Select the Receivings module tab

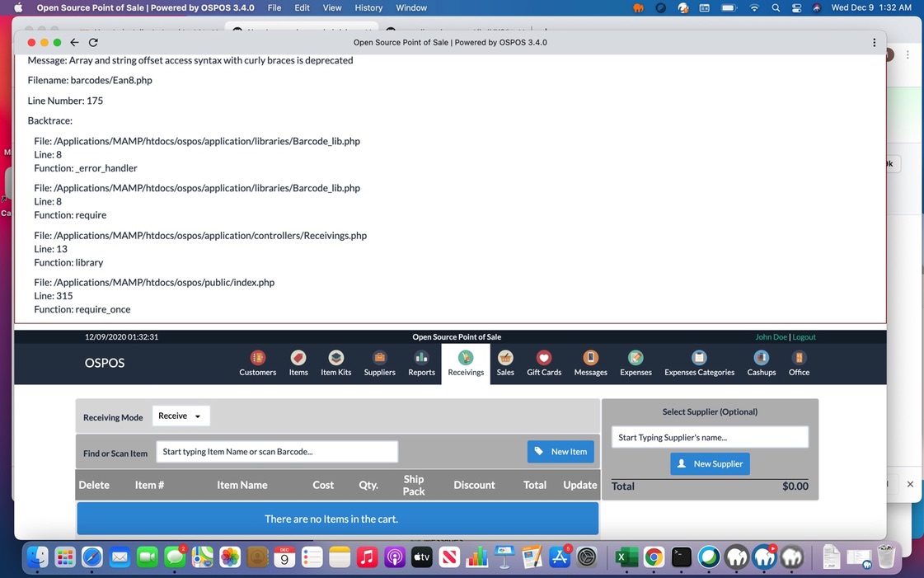pyautogui.click(x=466, y=364)
